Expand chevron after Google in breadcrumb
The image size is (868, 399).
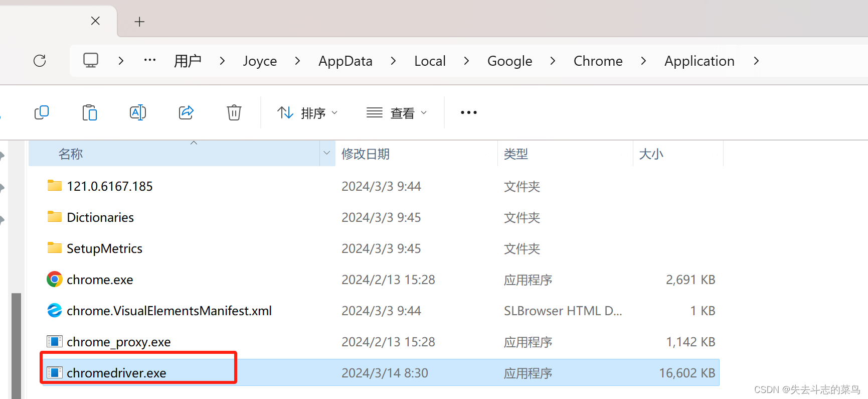coord(553,61)
